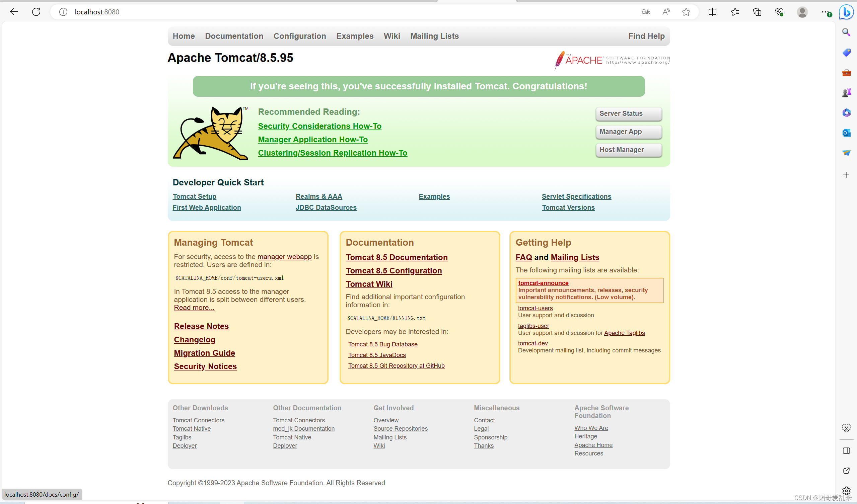Open the tomcat-announce mailing list link
The height and width of the screenshot is (504, 857).
[x=543, y=283]
